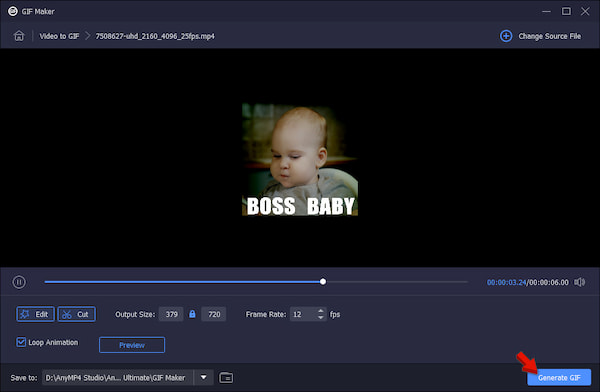Open the Edit tool
This screenshot has width=600, height=392.
click(35, 314)
